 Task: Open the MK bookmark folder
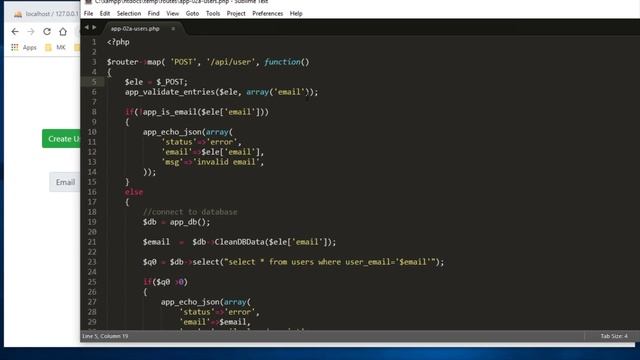[x=56, y=47]
